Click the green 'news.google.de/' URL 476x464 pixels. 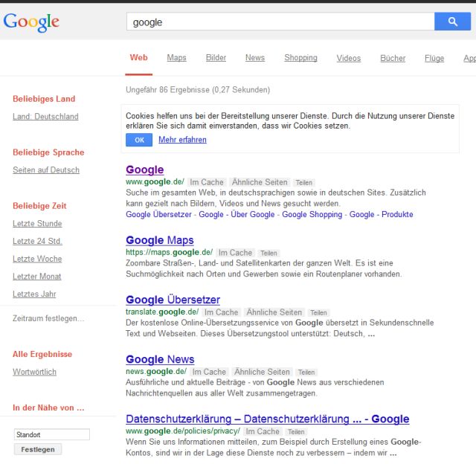pos(156,371)
